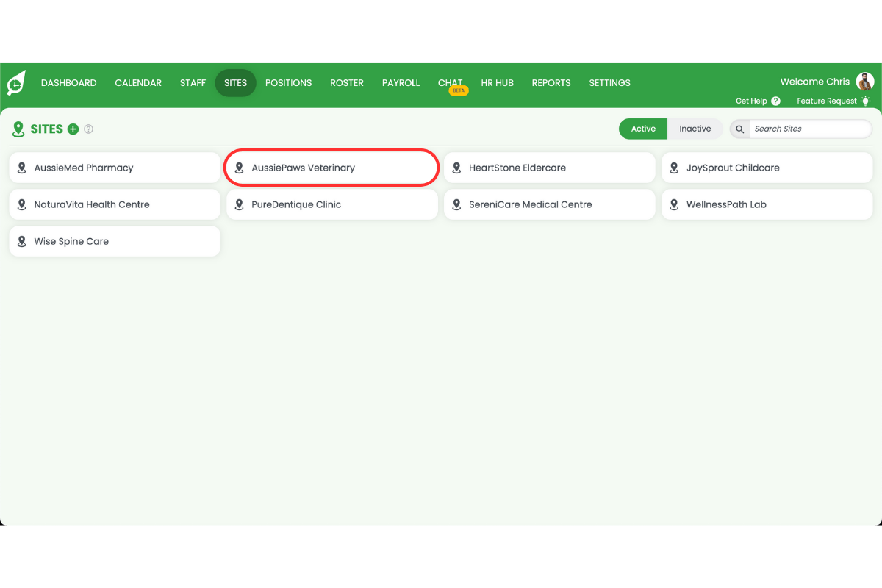
Task: Open the help question mark next to SITES heading
Action: coord(88,129)
